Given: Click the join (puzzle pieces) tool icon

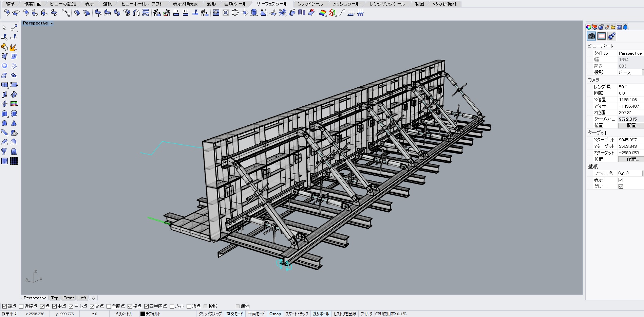Looking at the screenshot, I should [x=4, y=47].
